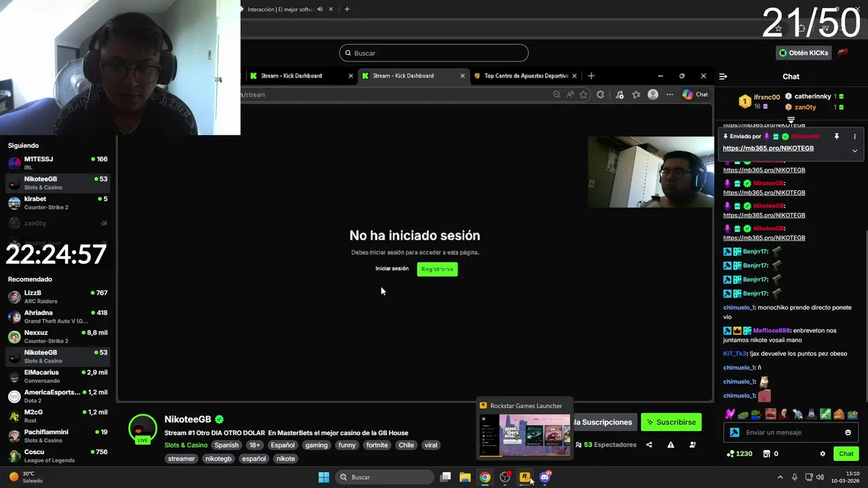The image size is (868, 488).
Task: Open the Nexxuz recommended channel
Action: coord(58,336)
